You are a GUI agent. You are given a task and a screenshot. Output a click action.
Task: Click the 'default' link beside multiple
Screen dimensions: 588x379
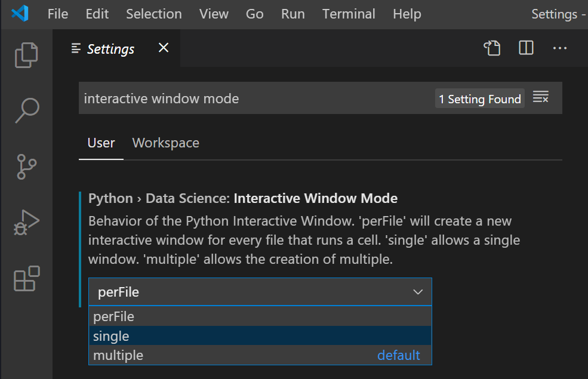(398, 355)
